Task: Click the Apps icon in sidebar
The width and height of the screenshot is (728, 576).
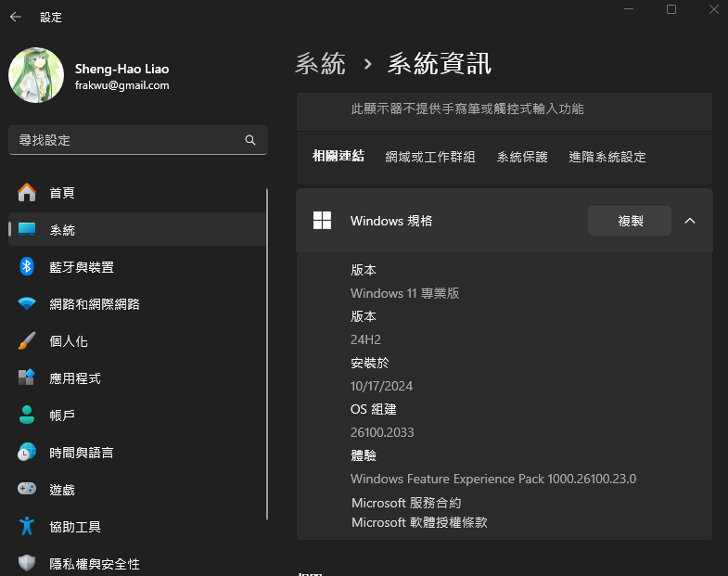Action: click(x=27, y=378)
